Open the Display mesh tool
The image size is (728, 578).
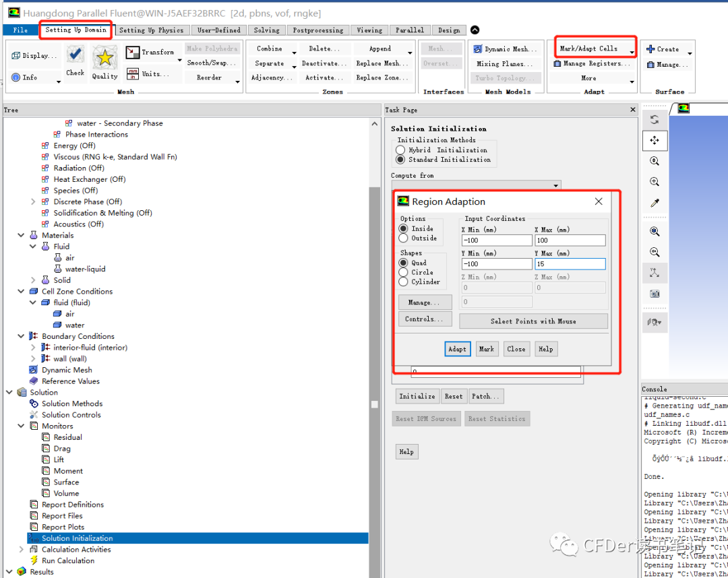coord(34,55)
